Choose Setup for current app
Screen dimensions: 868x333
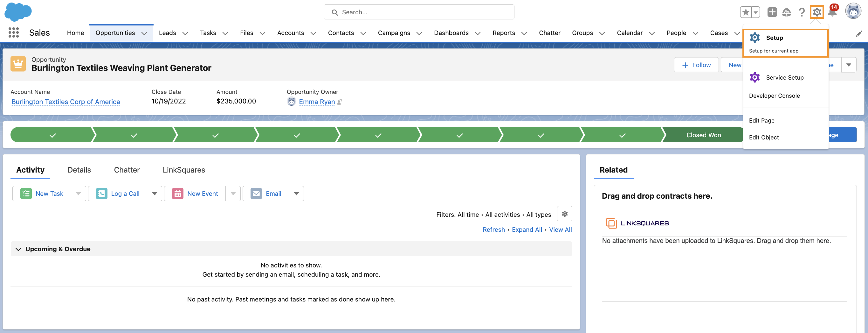[x=785, y=43]
